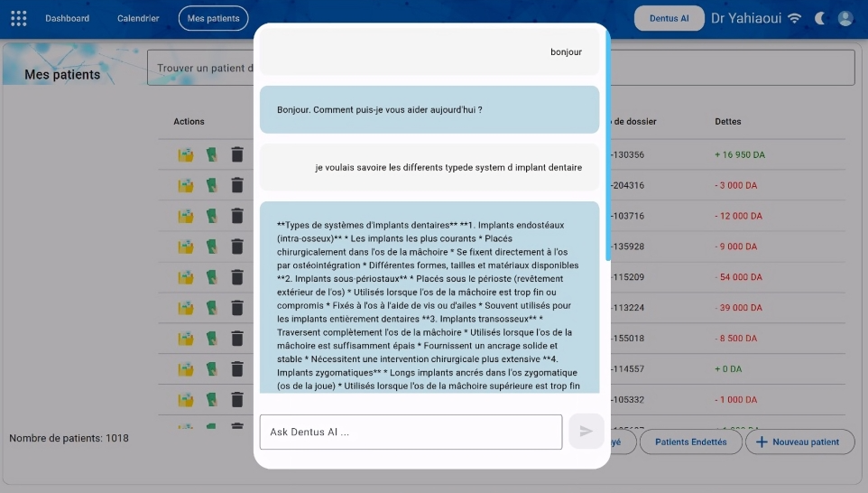Image resolution: width=868 pixels, height=493 pixels.
Task: Click the Patients Endettés filter button
Action: coord(690,442)
